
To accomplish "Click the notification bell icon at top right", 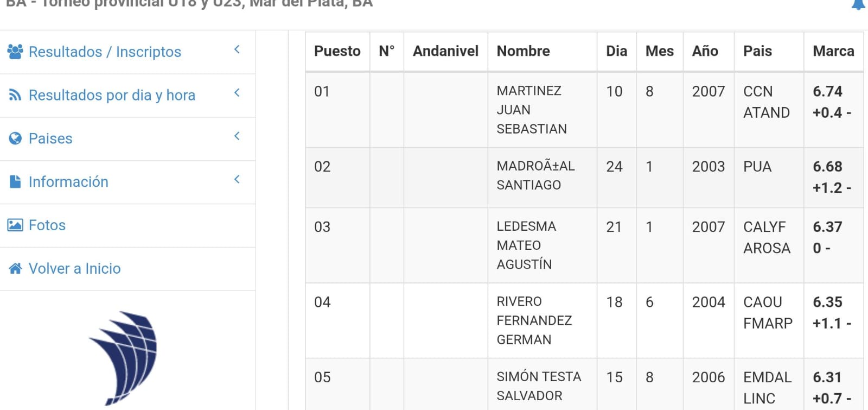I will click(858, 4).
